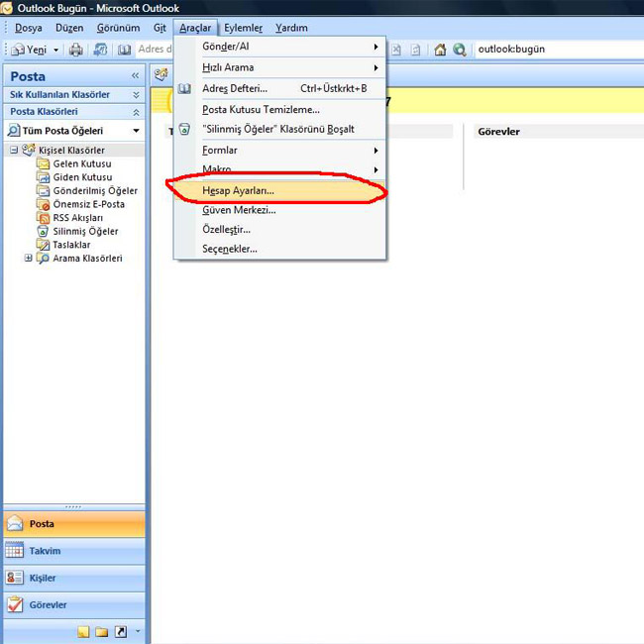
Task: Click the disabled refresh page icon in web toolbar
Action: point(416,50)
